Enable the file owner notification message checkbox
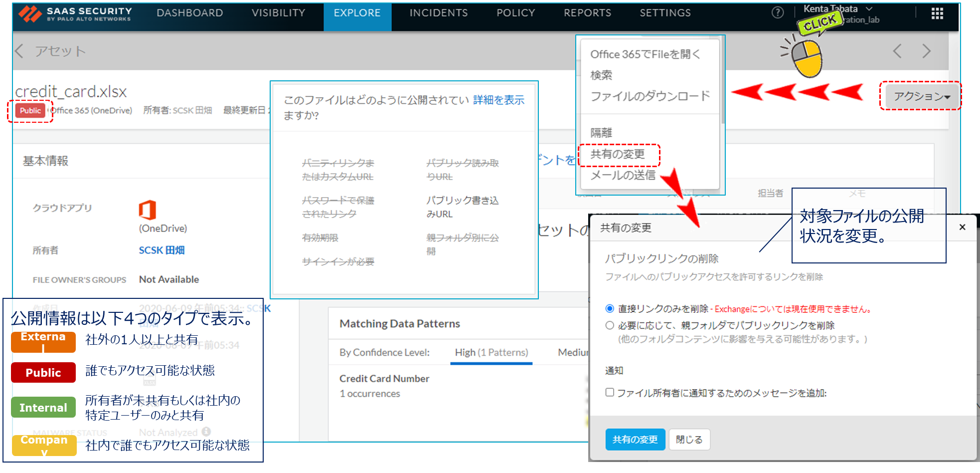This screenshot has height=473, width=980. (x=610, y=393)
